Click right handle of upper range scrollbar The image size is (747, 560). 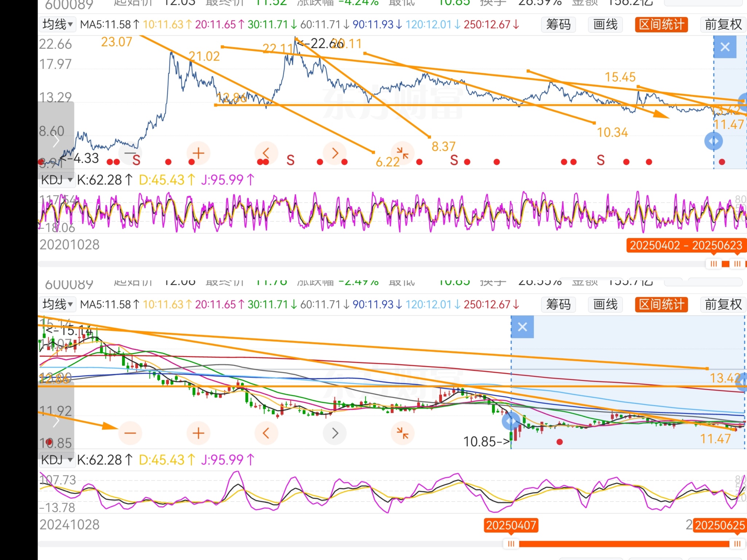(x=737, y=264)
